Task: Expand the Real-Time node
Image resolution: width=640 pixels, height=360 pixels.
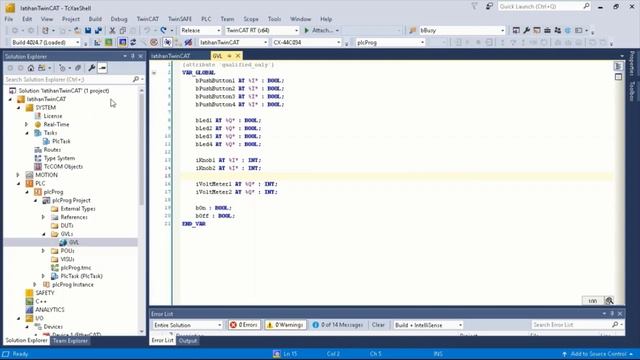Action: coord(27,124)
